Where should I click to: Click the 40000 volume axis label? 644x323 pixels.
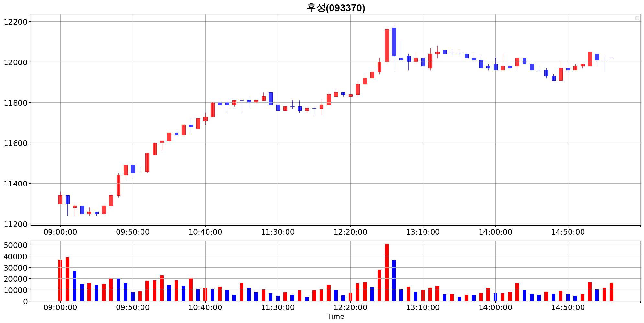click(x=16, y=257)
